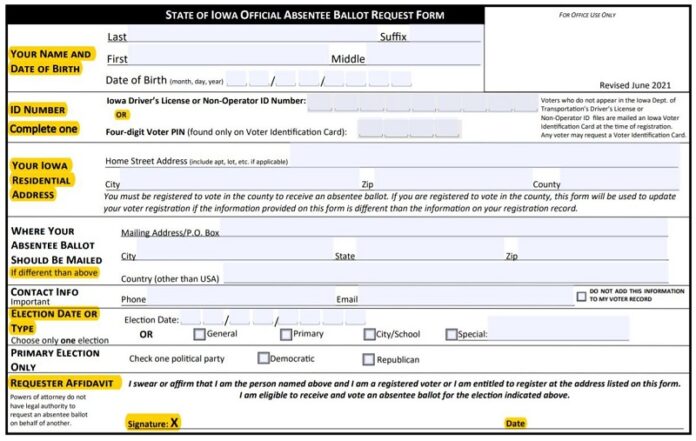Image resolution: width=696 pixels, height=441 pixels.
Task: Click the 'Contact Info' heading
Action: 44,292
